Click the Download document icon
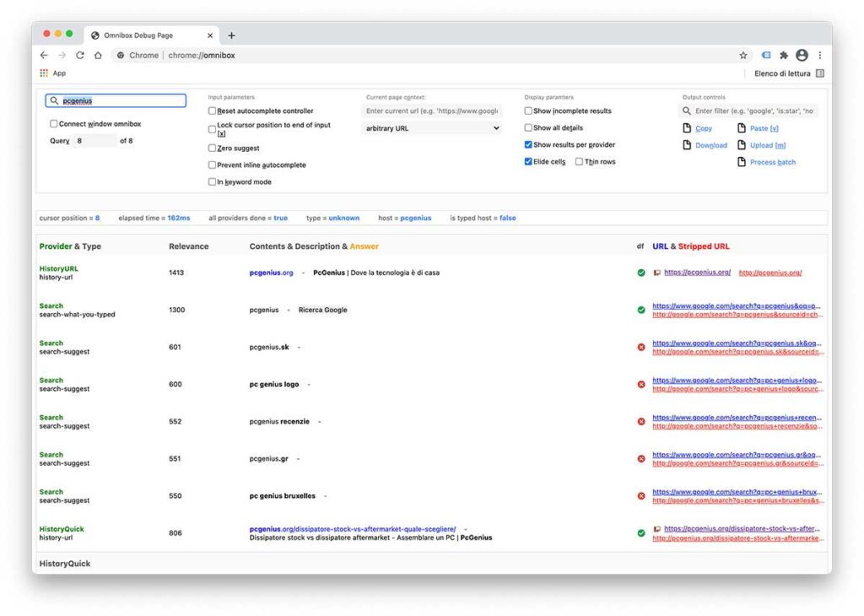The height and width of the screenshot is (616, 864). coord(687,145)
